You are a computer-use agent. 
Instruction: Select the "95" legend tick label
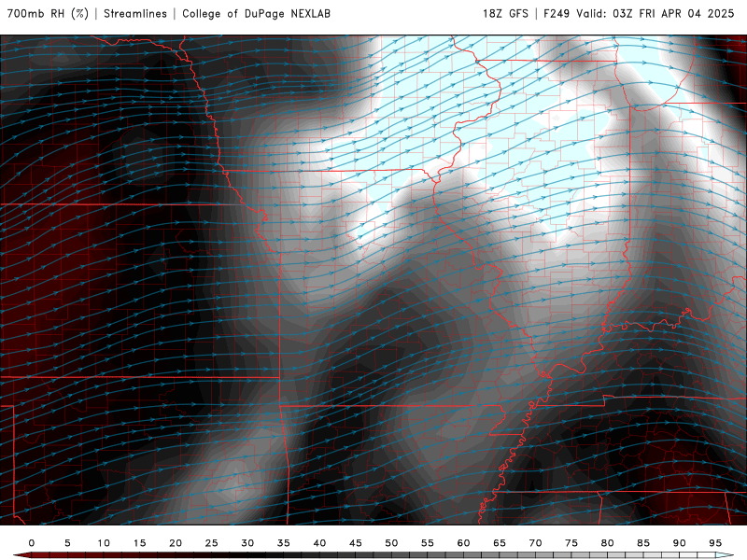point(715,543)
